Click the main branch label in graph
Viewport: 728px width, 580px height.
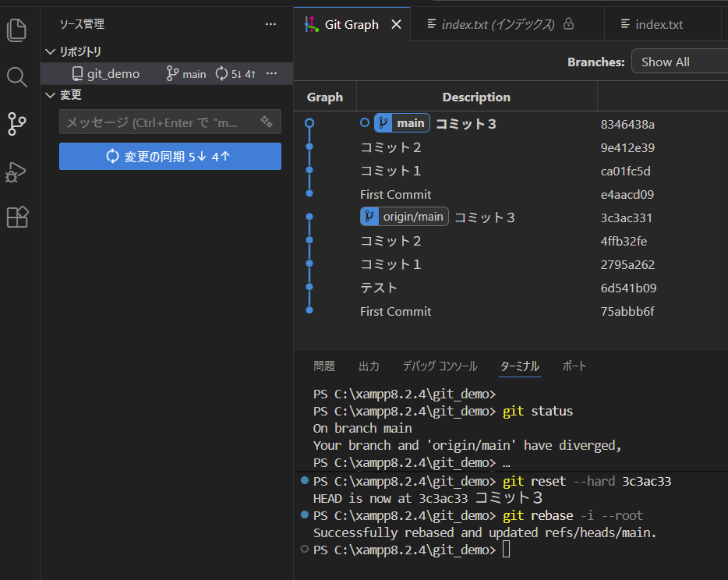click(401, 123)
